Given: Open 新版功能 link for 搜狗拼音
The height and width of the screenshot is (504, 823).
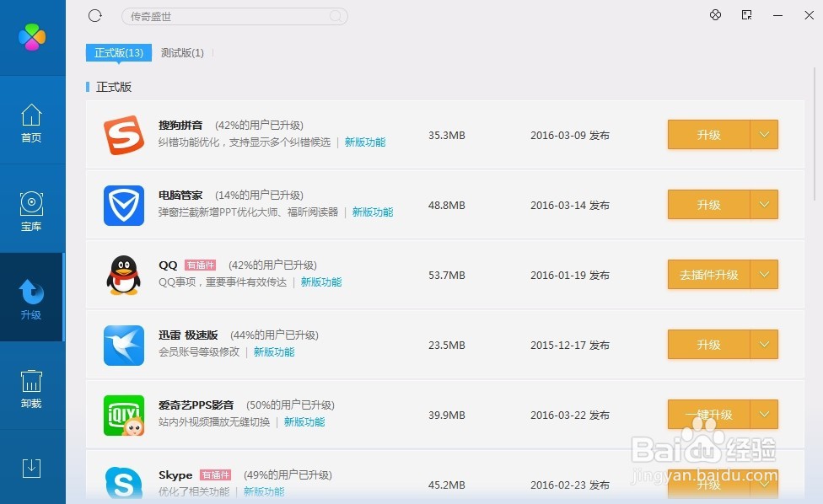Looking at the screenshot, I should tap(365, 142).
